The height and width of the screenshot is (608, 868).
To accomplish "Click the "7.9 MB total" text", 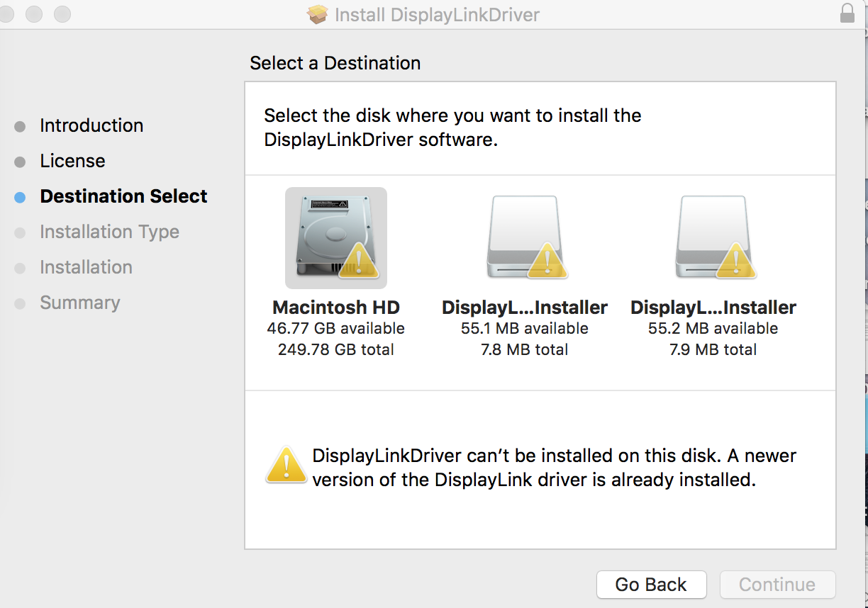I will [x=713, y=350].
